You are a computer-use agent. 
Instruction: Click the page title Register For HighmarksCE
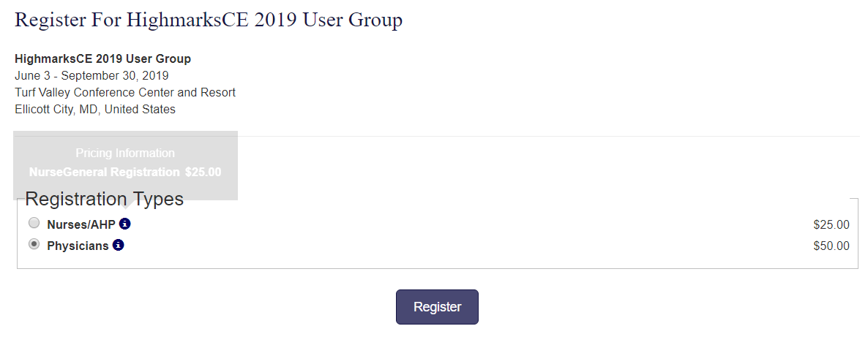click(x=208, y=20)
